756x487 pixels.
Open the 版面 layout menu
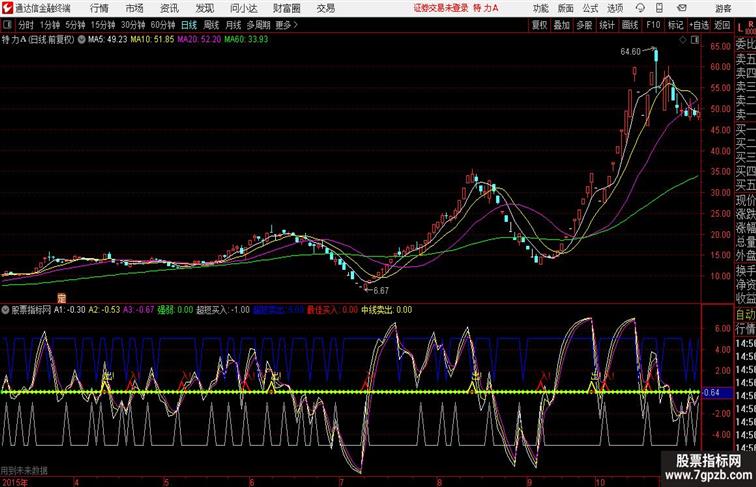click(x=566, y=8)
